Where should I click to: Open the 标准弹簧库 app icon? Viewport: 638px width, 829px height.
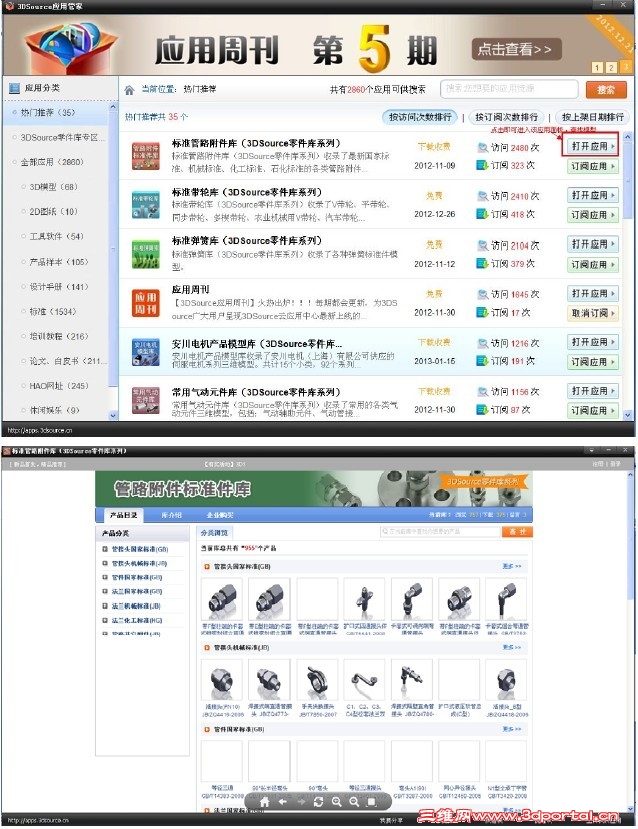(145, 254)
